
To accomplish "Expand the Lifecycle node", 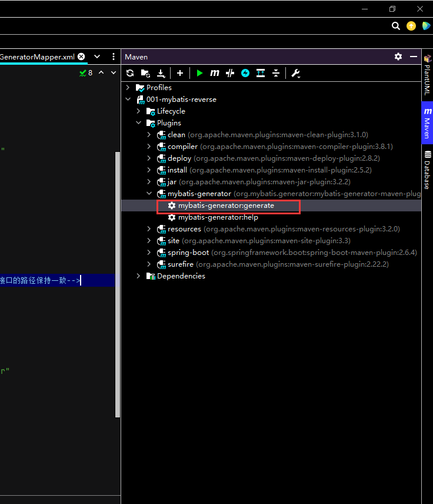I will pos(138,111).
